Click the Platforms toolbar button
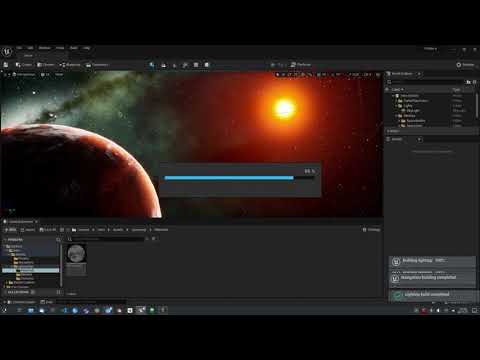The image size is (480, 360). [301, 65]
